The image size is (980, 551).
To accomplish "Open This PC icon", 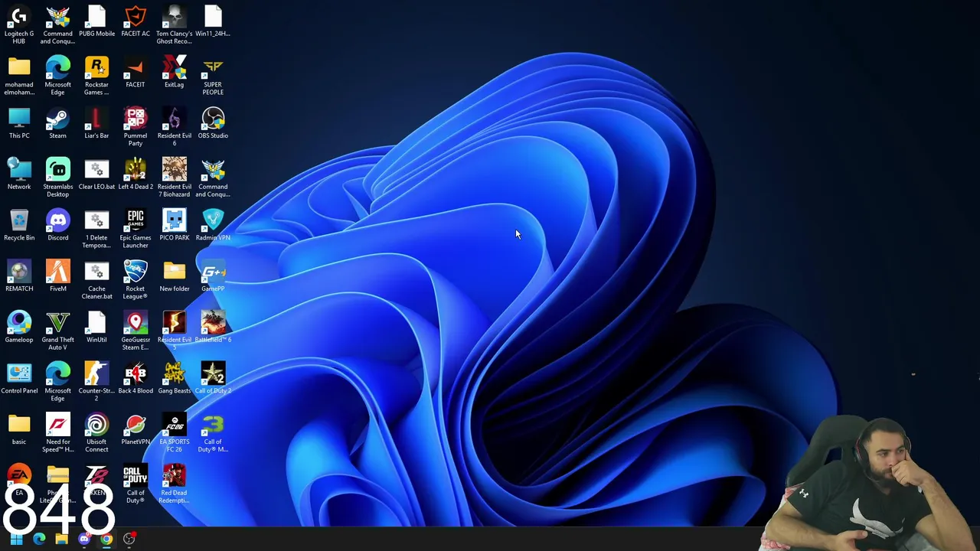I will tap(19, 123).
